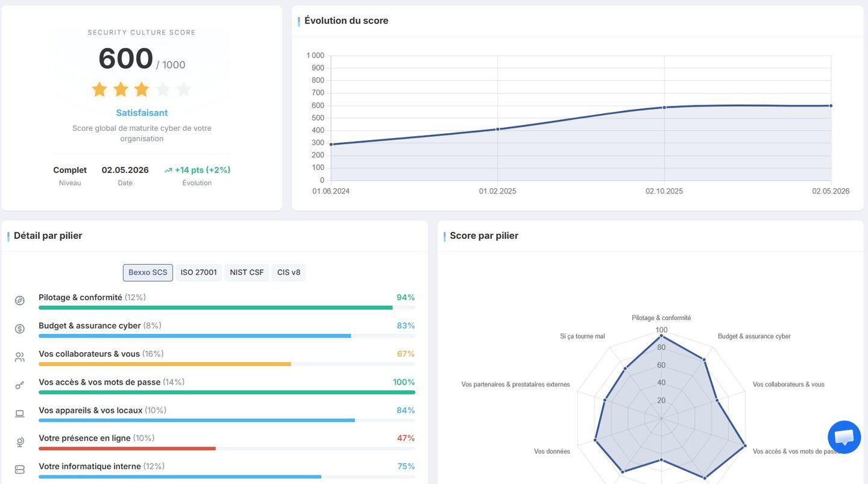The height and width of the screenshot is (484, 868).
Task: Click the radar point for Vos collaborateurs & vous
Action: point(717,400)
